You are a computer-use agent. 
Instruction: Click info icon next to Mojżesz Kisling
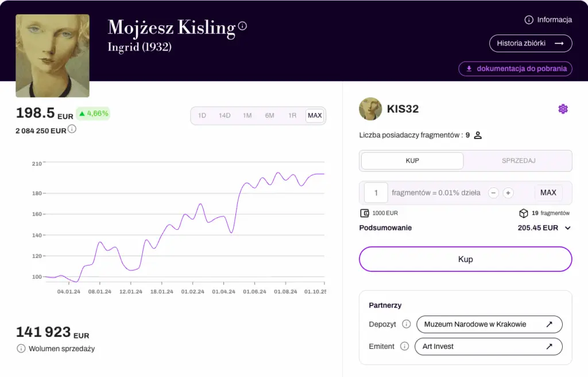[x=242, y=26]
